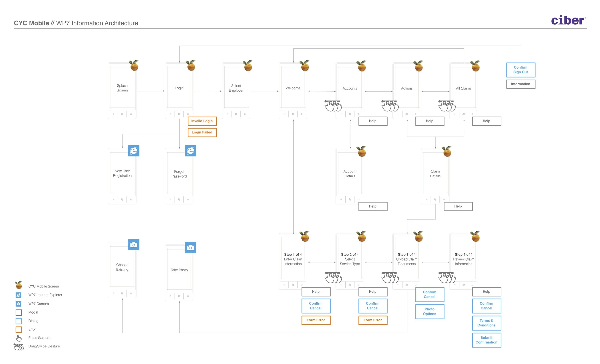The image size is (600, 364).
Task: Click the blue Dialog square in legend
Action: tap(19, 321)
